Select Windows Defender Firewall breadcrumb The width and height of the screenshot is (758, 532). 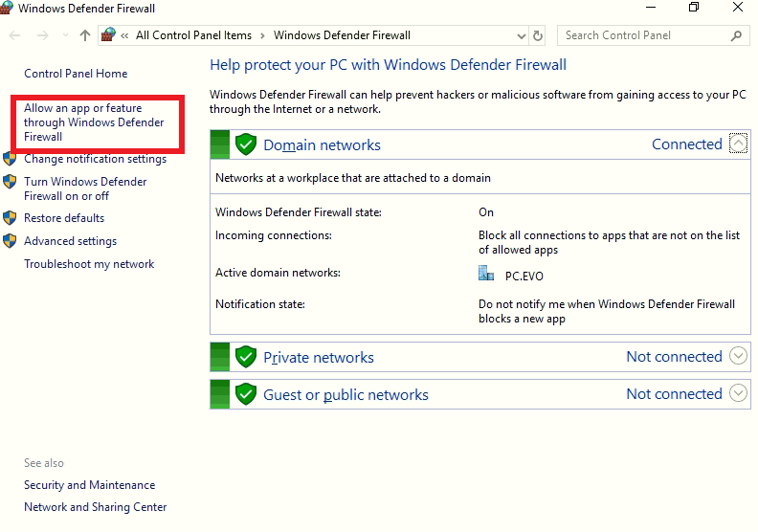[342, 35]
